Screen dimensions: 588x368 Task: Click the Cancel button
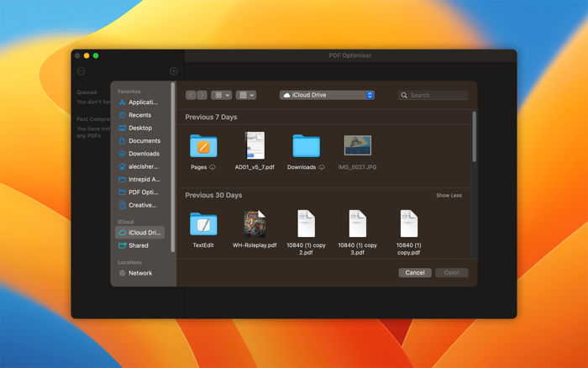415,273
